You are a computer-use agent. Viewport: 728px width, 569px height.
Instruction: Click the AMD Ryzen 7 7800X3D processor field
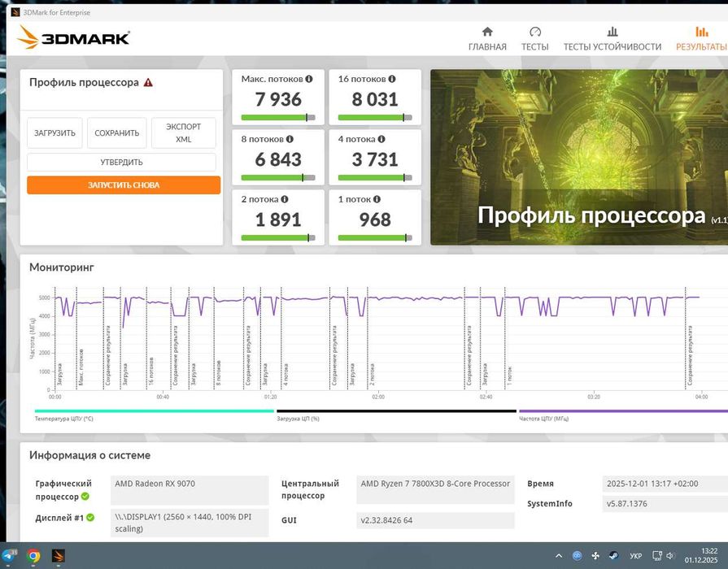[435, 489]
